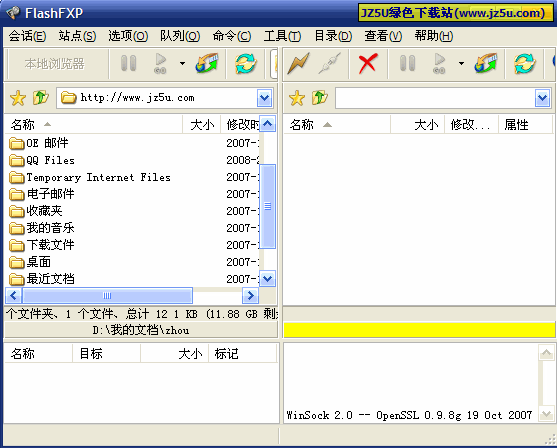The height and width of the screenshot is (448, 557).
Task: Select the 收藏夹 folder
Action: coord(36,211)
